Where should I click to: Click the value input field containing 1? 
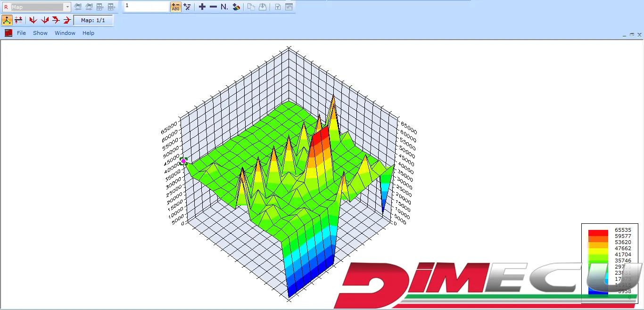pyautogui.click(x=146, y=7)
